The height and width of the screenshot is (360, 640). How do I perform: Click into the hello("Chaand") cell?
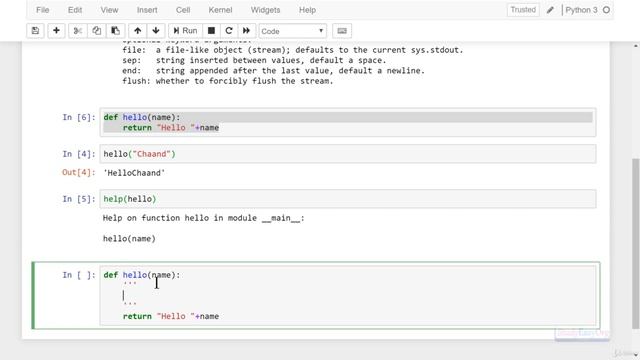point(348,154)
